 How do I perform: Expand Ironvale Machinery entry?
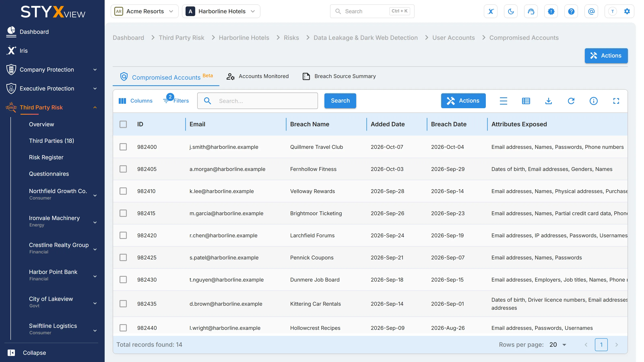[95, 222]
